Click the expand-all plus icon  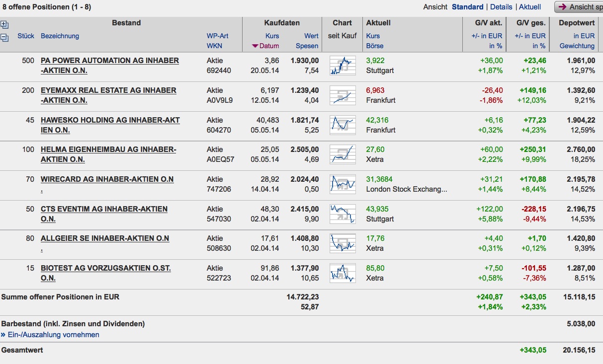click(4, 25)
